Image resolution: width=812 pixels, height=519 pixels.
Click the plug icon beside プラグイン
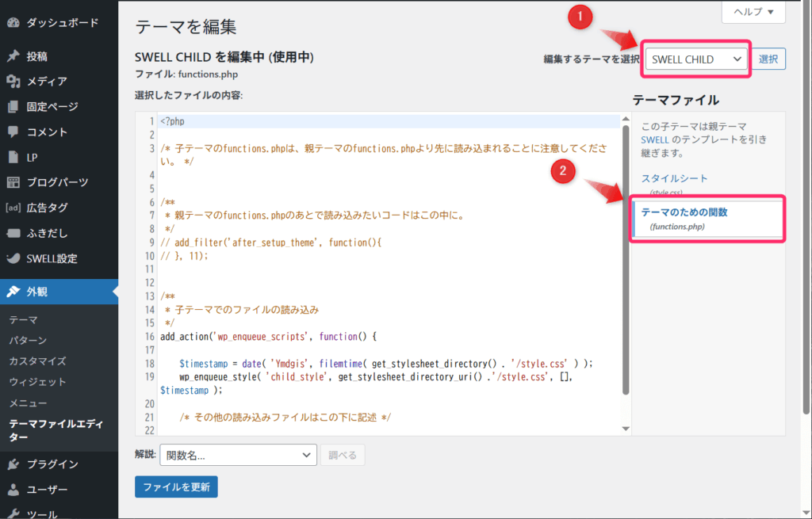(13, 464)
